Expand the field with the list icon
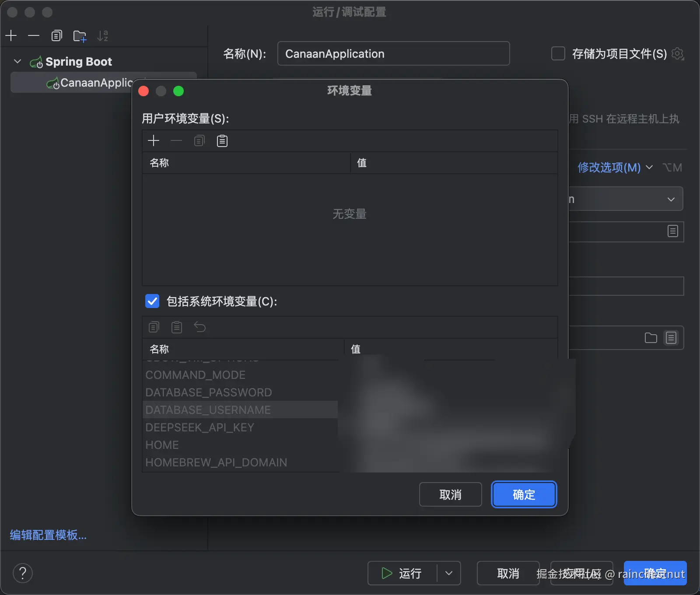Screen dimensions: 700x595 click(x=673, y=231)
